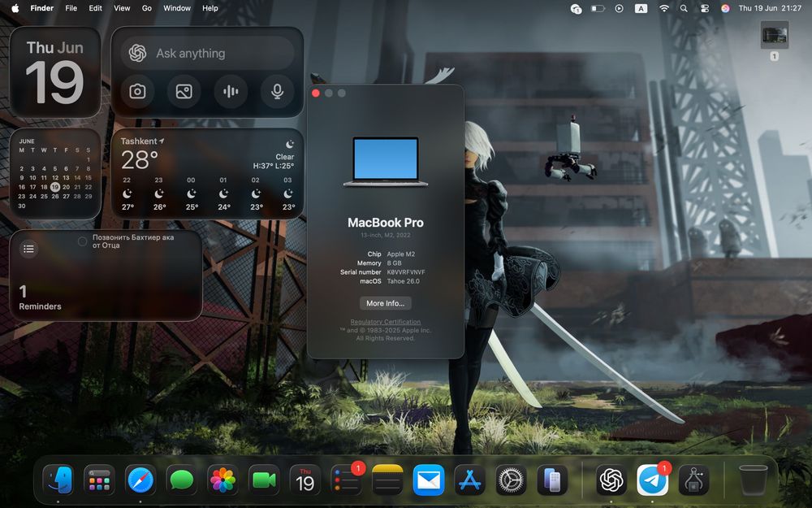Click the Reminders list icon in widget
812x508 pixels.
pos(28,250)
